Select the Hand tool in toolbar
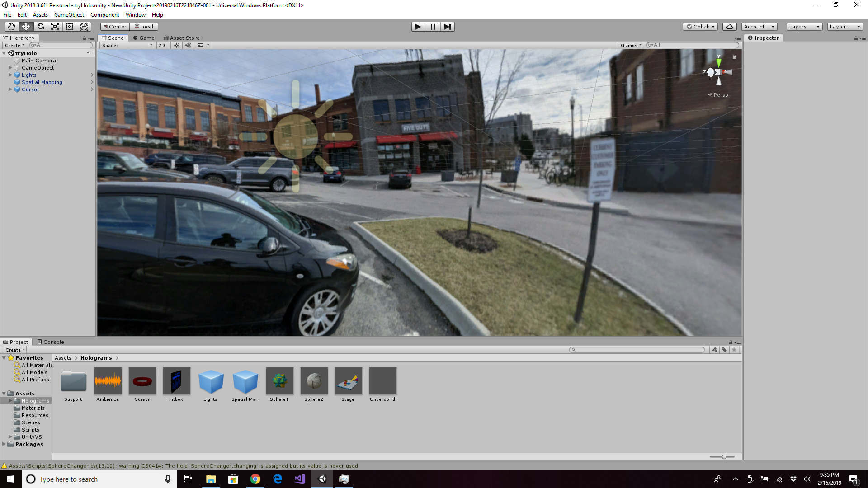The height and width of the screenshot is (488, 868). (11, 27)
